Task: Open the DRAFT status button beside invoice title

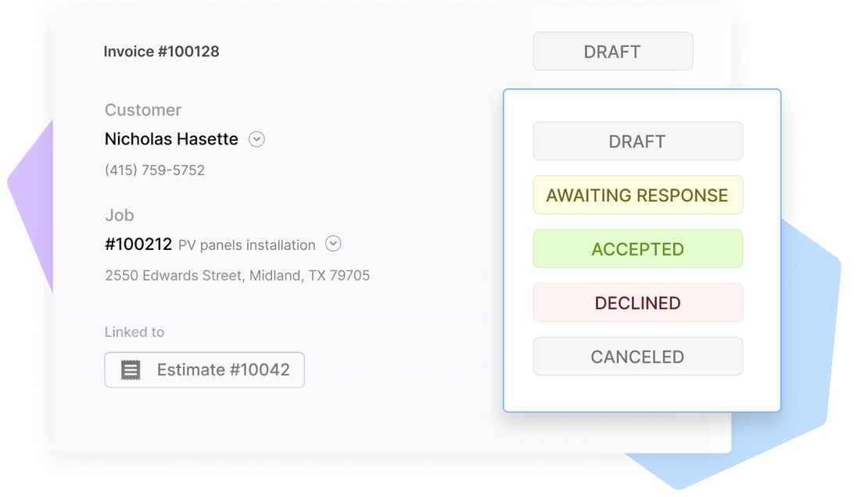Action: pos(612,52)
